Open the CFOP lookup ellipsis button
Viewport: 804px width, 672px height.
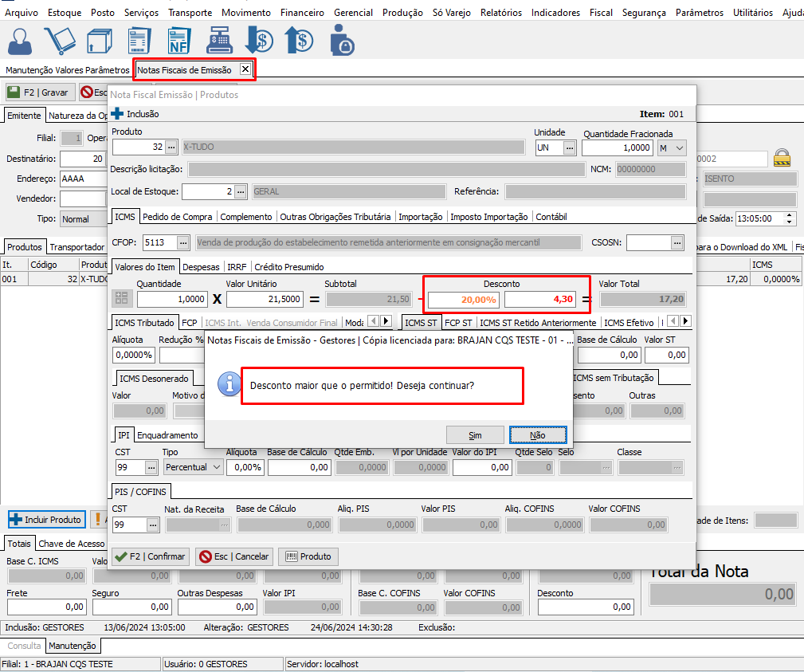(183, 242)
